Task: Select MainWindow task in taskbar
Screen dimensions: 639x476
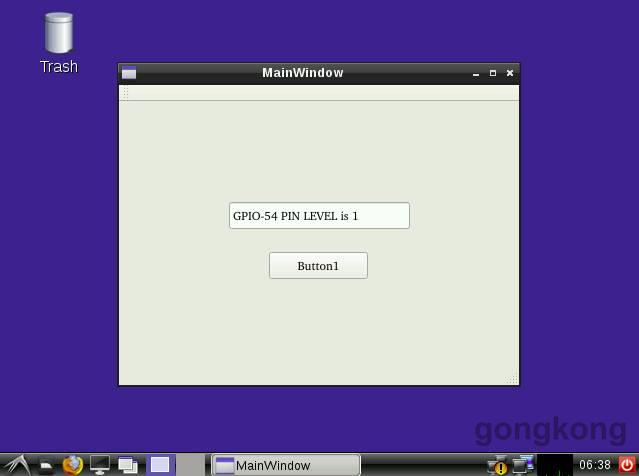Action: 286,465
